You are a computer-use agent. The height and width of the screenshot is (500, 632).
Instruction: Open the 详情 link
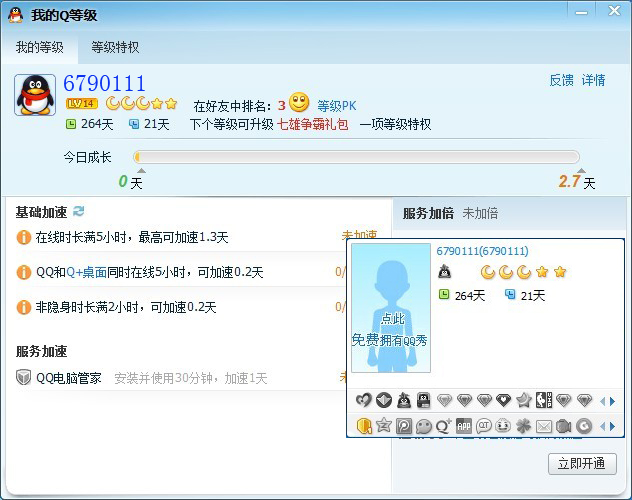click(593, 80)
